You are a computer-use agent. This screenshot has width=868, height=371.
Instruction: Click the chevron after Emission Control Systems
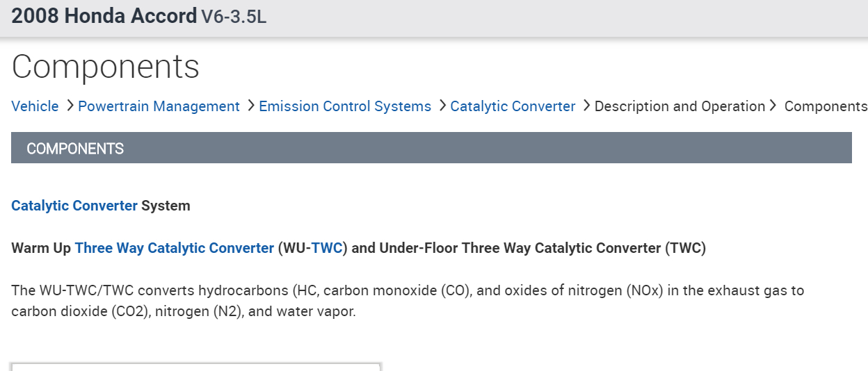click(442, 106)
